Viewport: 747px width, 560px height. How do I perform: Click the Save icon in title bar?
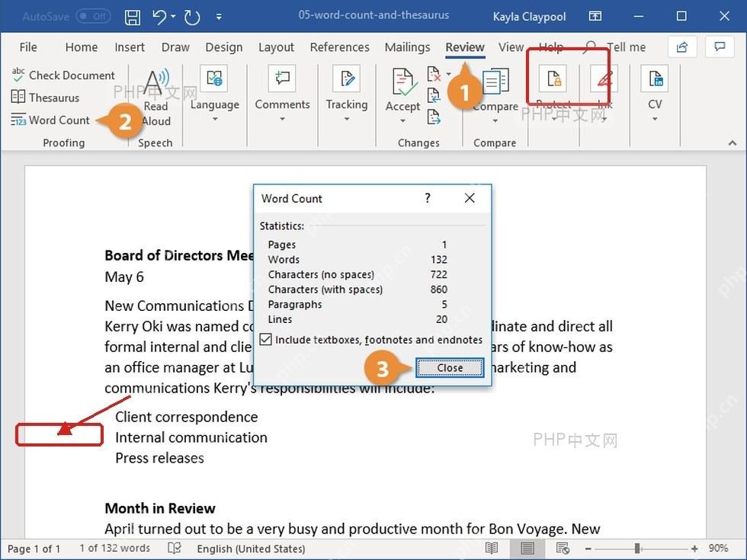pyautogui.click(x=133, y=17)
